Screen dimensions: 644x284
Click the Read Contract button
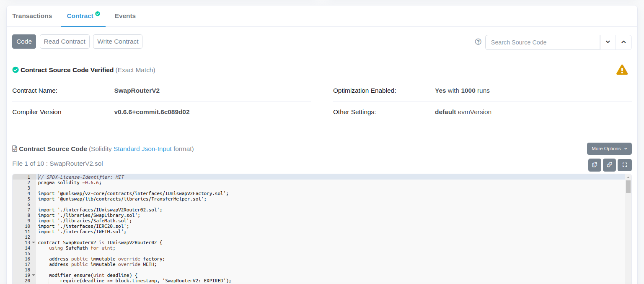(x=65, y=42)
